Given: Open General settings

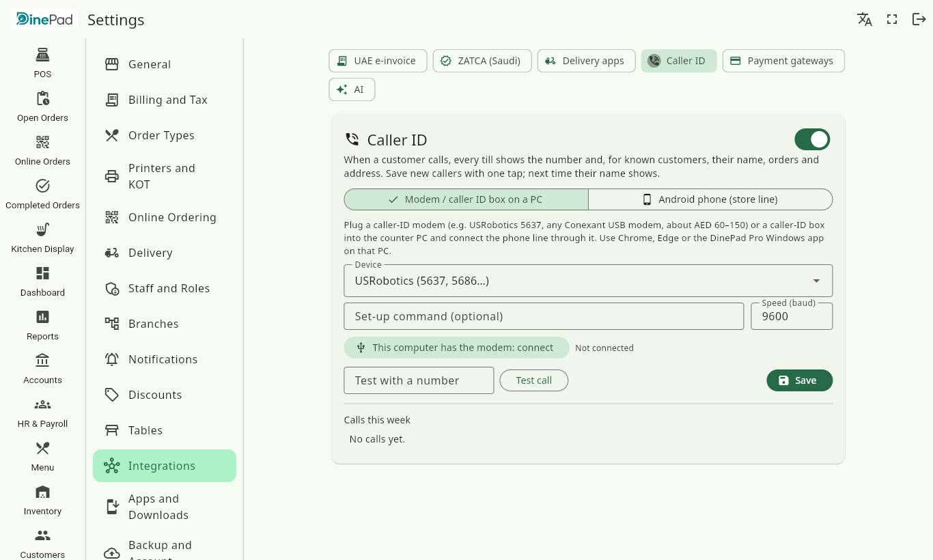Looking at the screenshot, I should pos(165,64).
